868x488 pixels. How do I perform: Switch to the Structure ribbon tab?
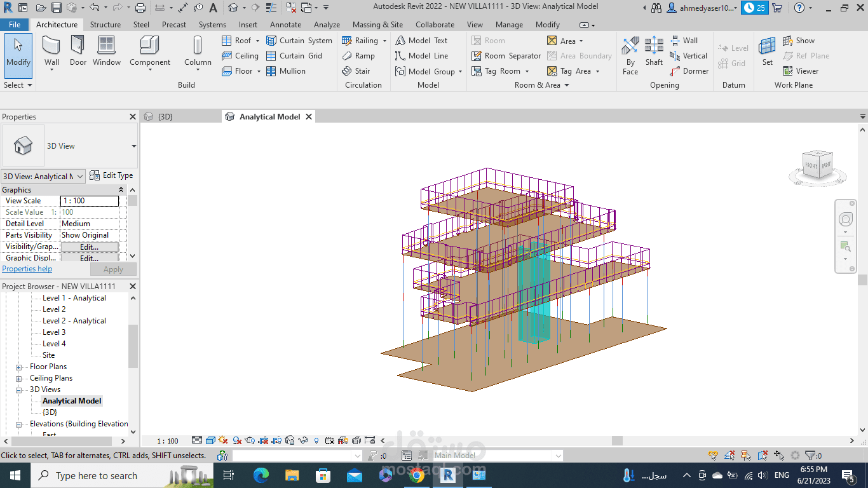pos(105,25)
